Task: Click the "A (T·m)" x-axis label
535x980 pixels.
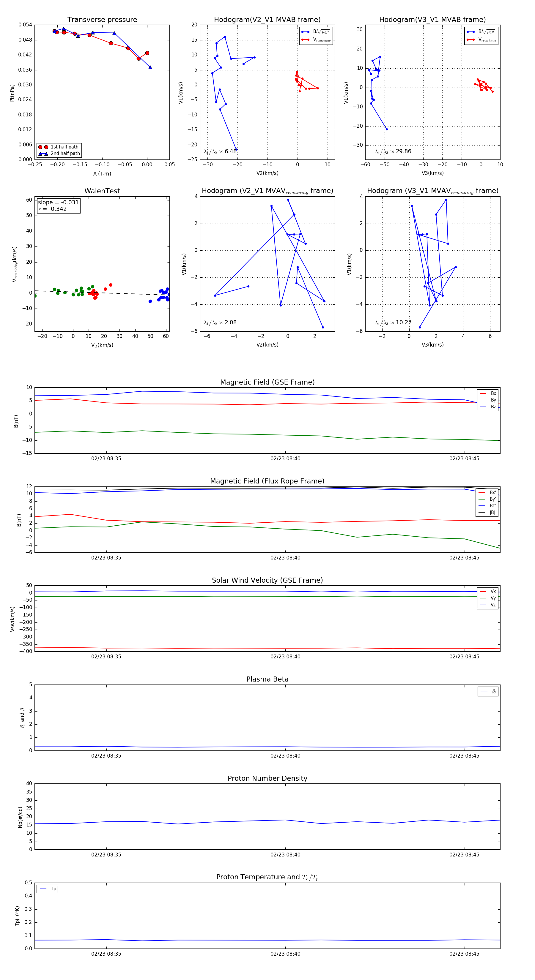Action: point(102,173)
